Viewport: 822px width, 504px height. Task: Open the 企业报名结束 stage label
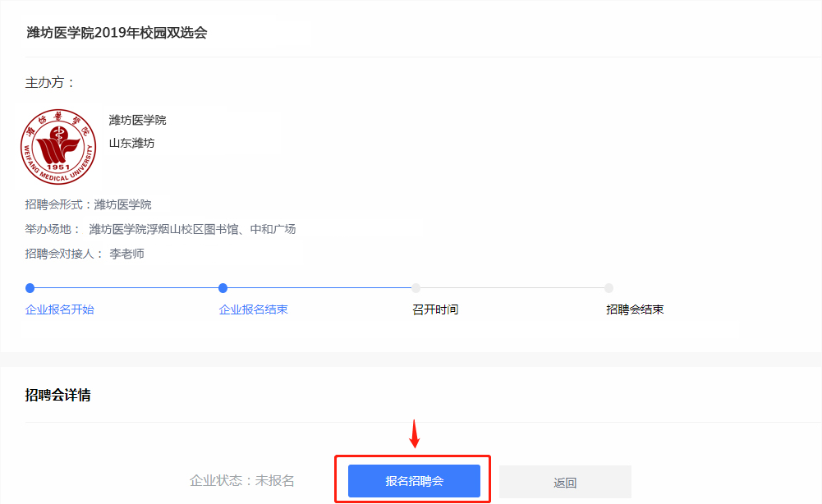point(253,310)
